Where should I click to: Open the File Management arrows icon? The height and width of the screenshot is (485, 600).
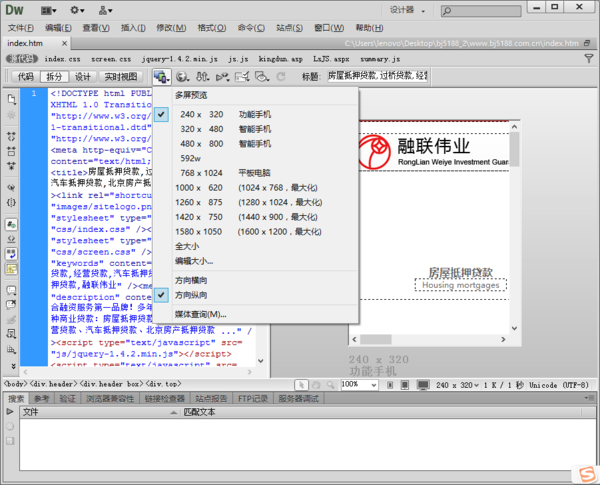pos(202,77)
